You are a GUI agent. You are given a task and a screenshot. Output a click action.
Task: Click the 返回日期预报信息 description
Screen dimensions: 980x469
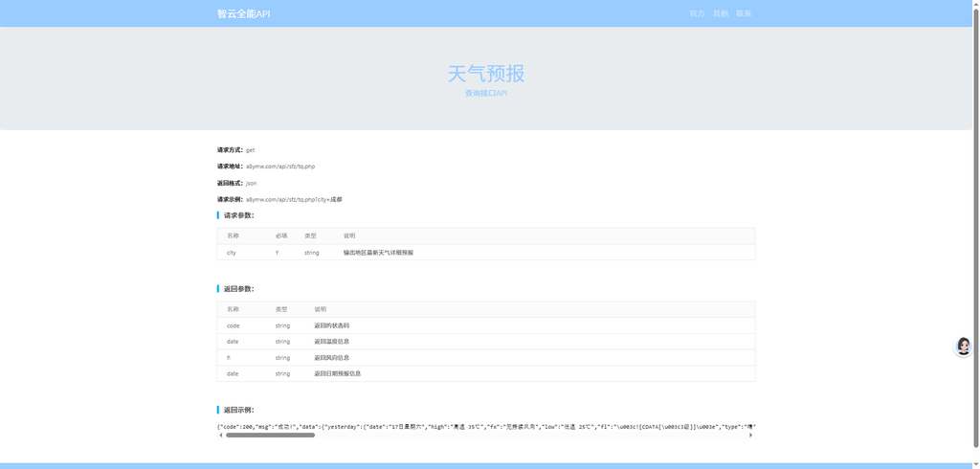pos(338,373)
